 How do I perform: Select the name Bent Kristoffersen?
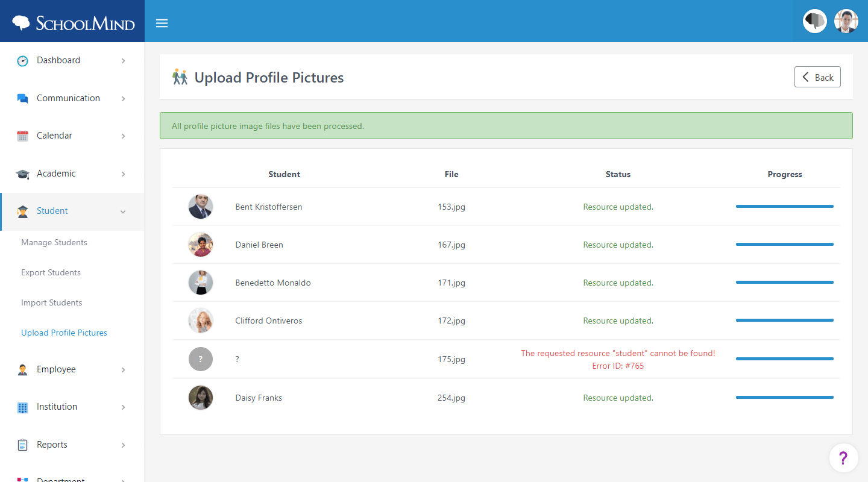coord(269,207)
